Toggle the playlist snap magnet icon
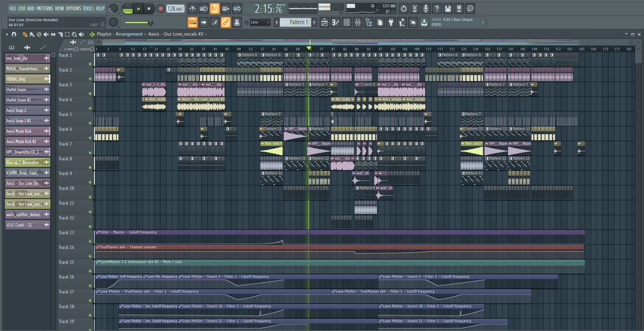The image size is (644, 331). click(13, 35)
